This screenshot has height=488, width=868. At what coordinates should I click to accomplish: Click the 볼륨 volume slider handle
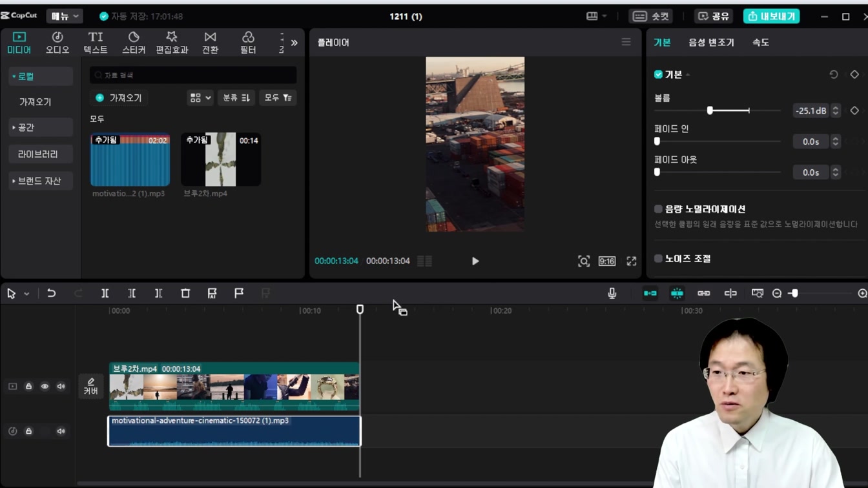710,110
